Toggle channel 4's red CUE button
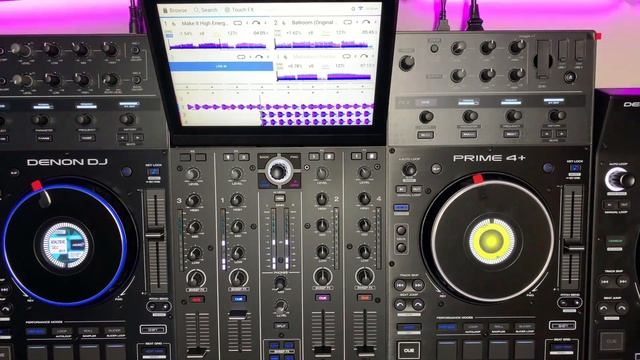 (364, 298)
